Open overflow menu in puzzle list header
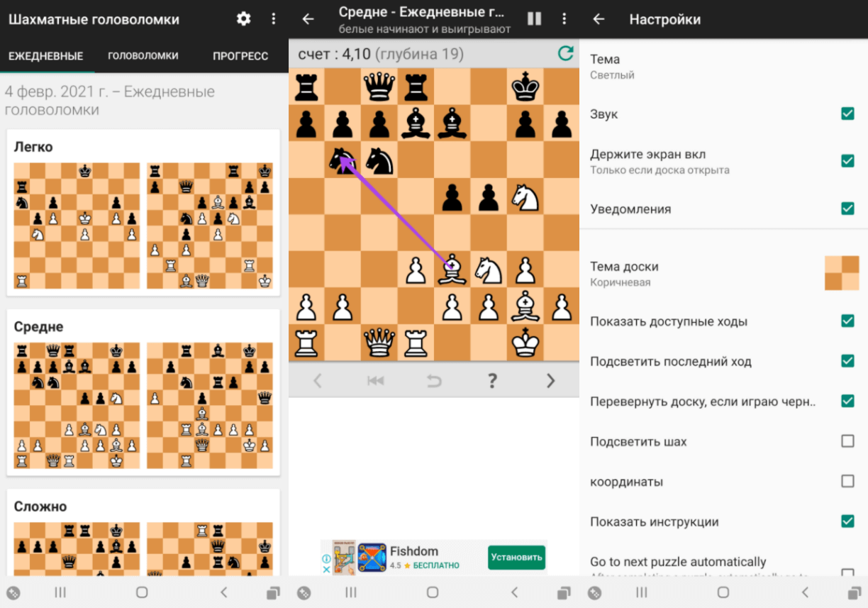This screenshot has width=868, height=608. 274,19
